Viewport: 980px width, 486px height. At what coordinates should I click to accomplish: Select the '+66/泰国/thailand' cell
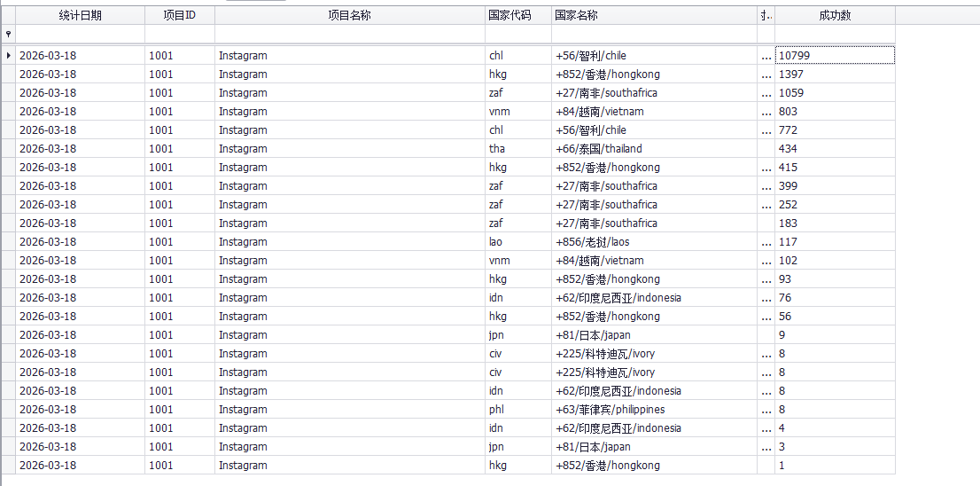[x=655, y=149]
